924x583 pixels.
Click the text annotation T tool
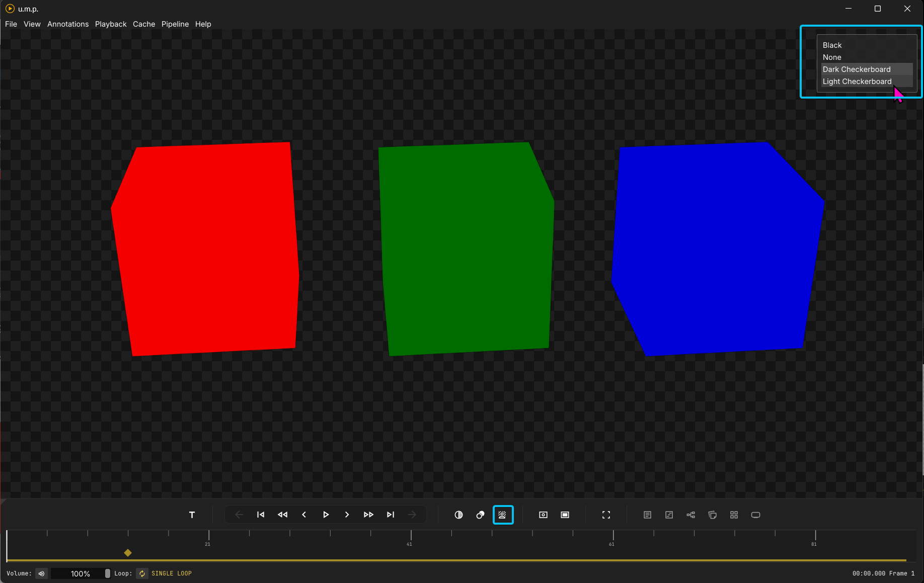192,515
